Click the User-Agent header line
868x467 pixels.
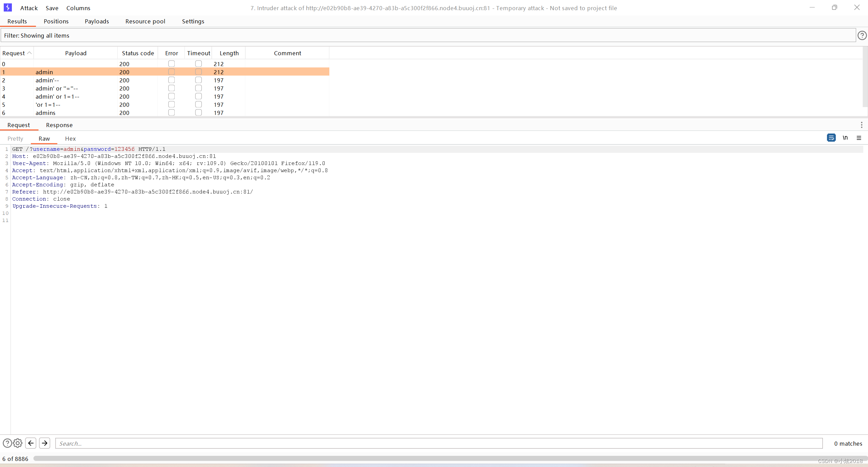[x=169, y=163]
